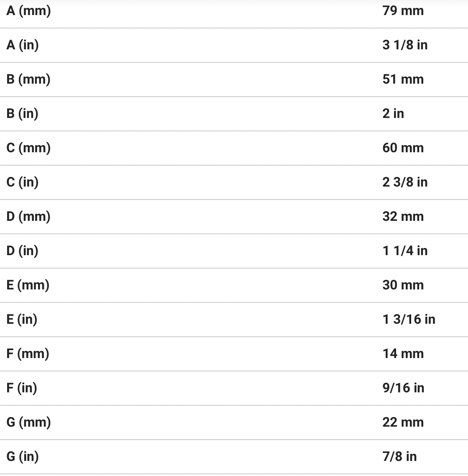Click the "A (mm)" row label
The width and height of the screenshot is (468, 476).
28,11
